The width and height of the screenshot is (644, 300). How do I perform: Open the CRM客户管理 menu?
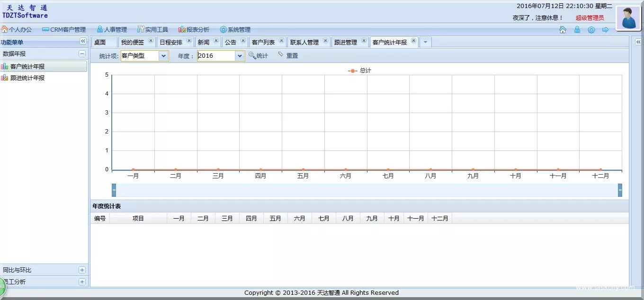pos(64,30)
